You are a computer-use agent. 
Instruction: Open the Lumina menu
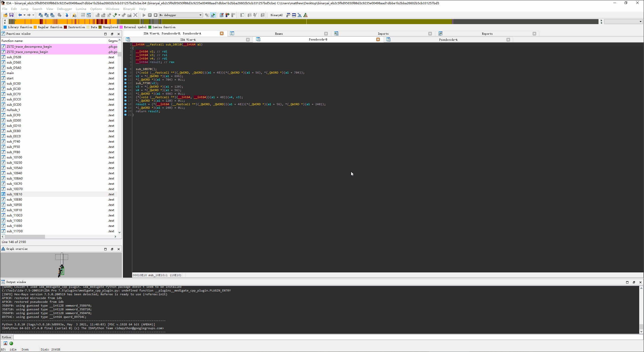click(81, 9)
